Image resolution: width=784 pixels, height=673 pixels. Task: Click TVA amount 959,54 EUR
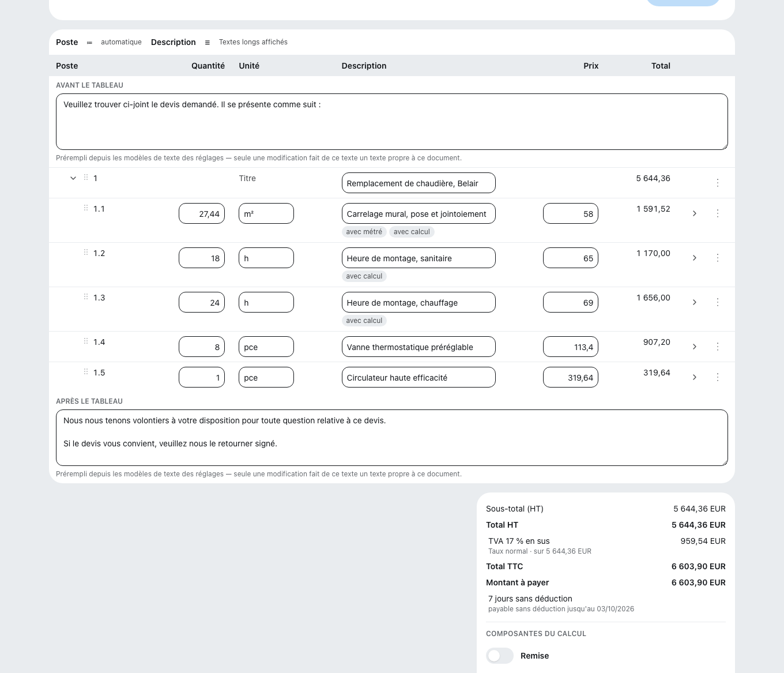(703, 541)
